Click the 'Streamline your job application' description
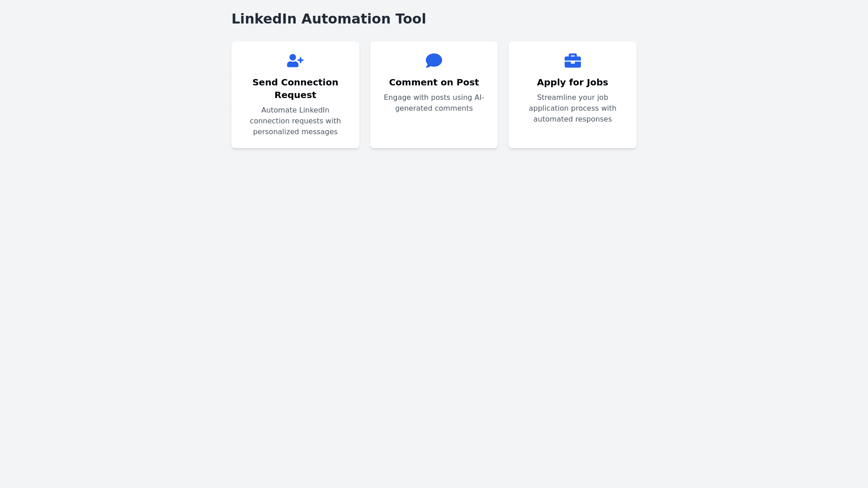This screenshot has width=868, height=488. click(572, 98)
